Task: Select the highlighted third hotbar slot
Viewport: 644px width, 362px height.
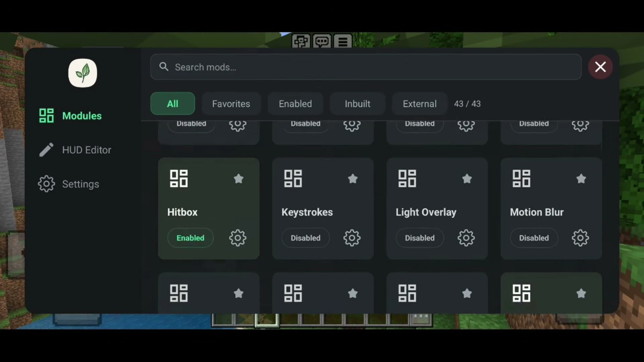Action: click(x=267, y=320)
